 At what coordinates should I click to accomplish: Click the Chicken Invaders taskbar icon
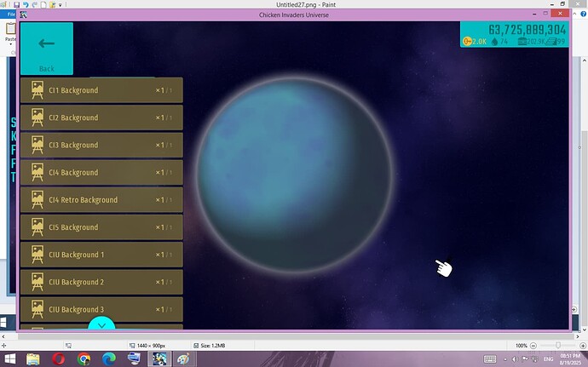tap(159, 359)
